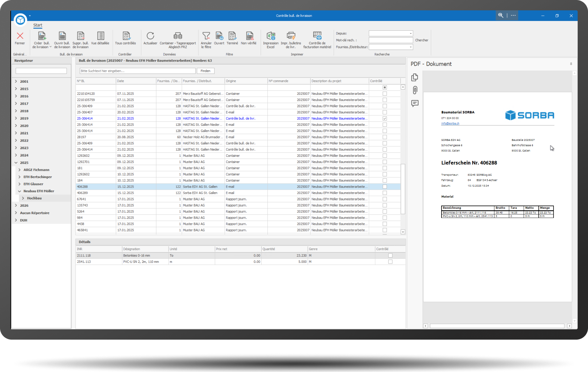Screen dimensions: 588x372
Task: Expand the 2024 folder in Navigateur
Action: point(16,155)
